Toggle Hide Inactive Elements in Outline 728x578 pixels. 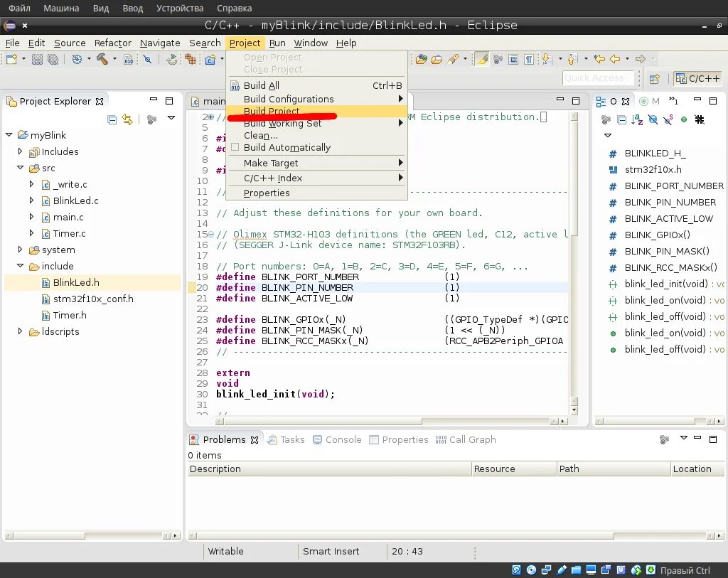700,119
